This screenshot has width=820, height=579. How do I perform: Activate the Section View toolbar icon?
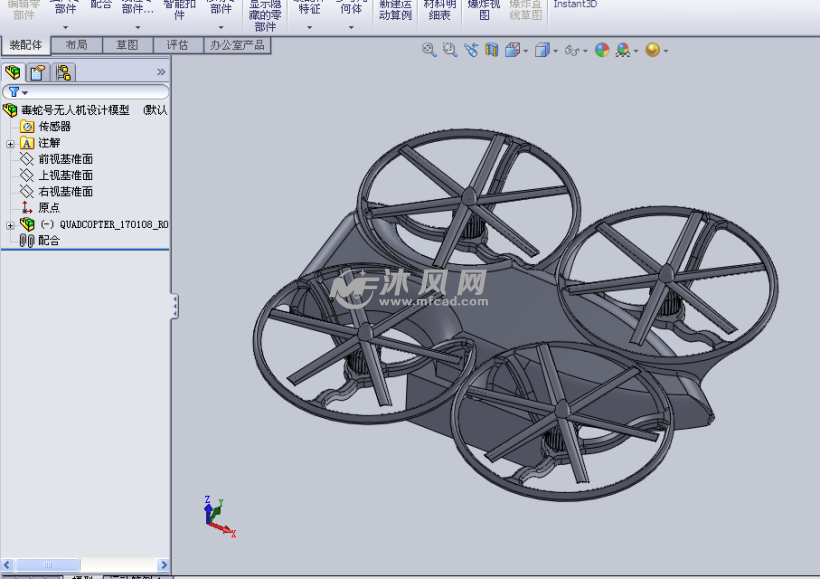click(491, 48)
